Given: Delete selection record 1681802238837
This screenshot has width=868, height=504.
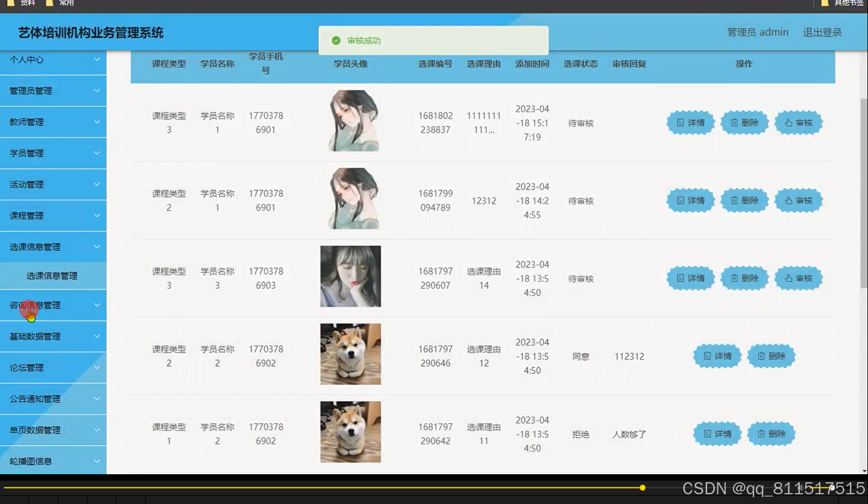Looking at the screenshot, I should 744,123.
